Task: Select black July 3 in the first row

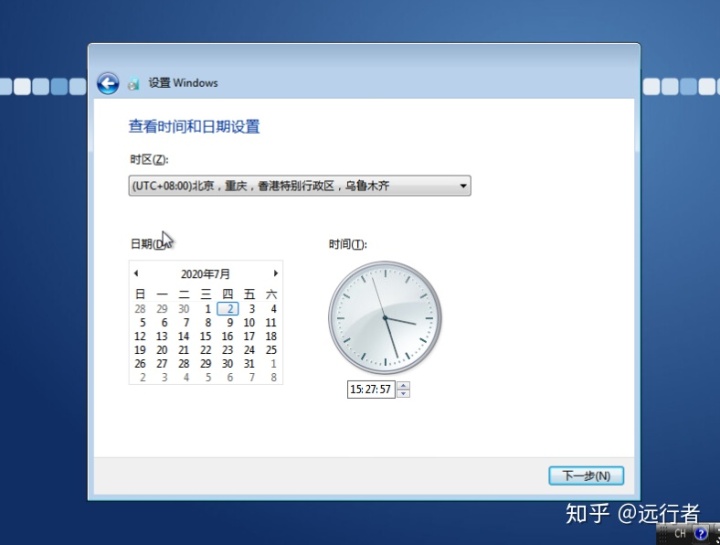Action: click(251, 309)
